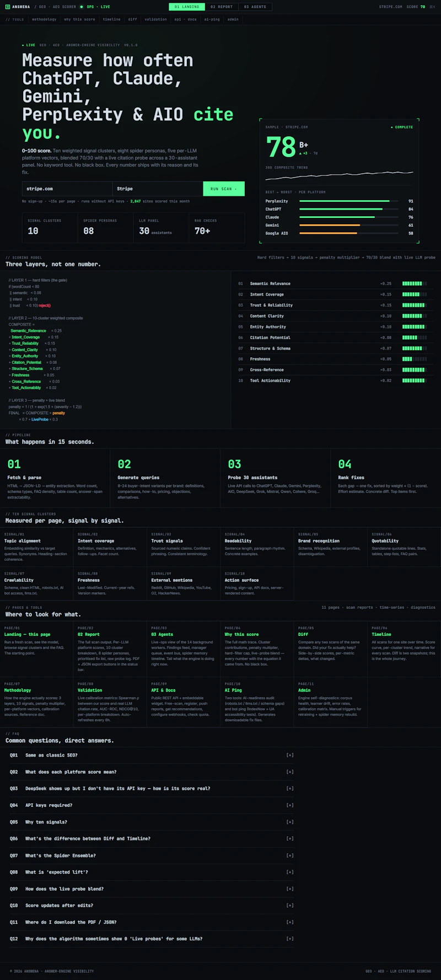This screenshot has height=980, width=441.
Task: Open the 03 Agents page card
Action: (184, 649)
